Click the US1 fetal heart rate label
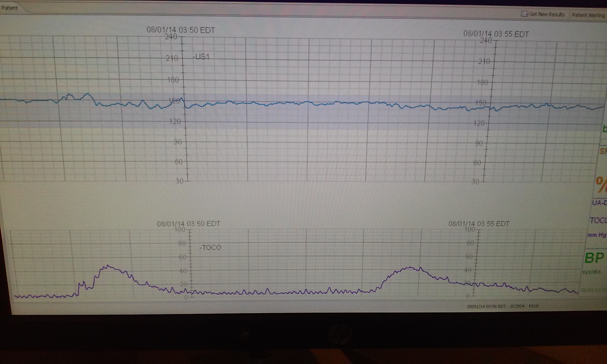The height and width of the screenshot is (364, 607). click(201, 57)
